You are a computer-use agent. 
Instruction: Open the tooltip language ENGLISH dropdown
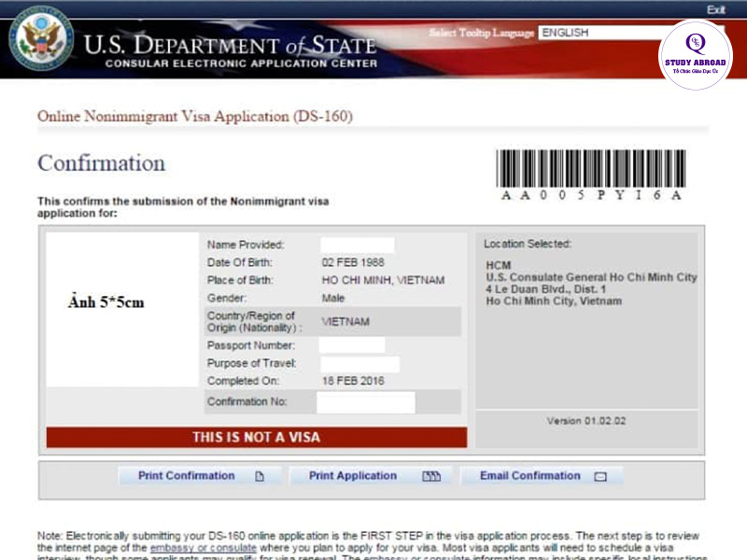coord(631,33)
